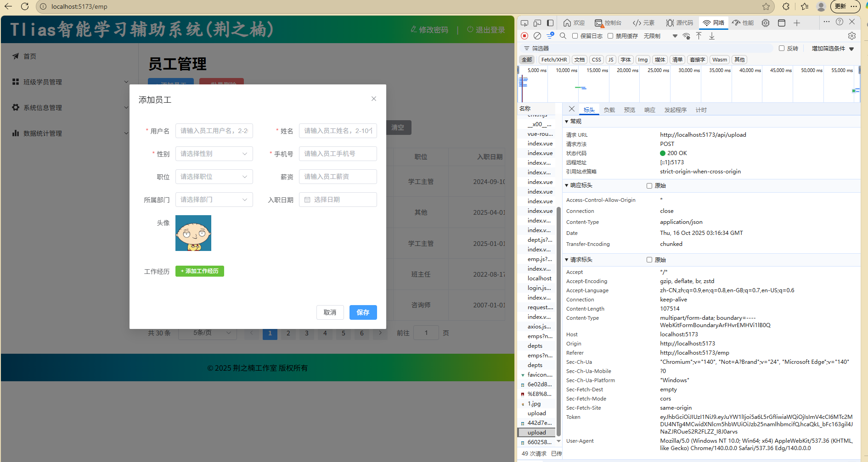Stop recording network log

pyautogui.click(x=524, y=36)
